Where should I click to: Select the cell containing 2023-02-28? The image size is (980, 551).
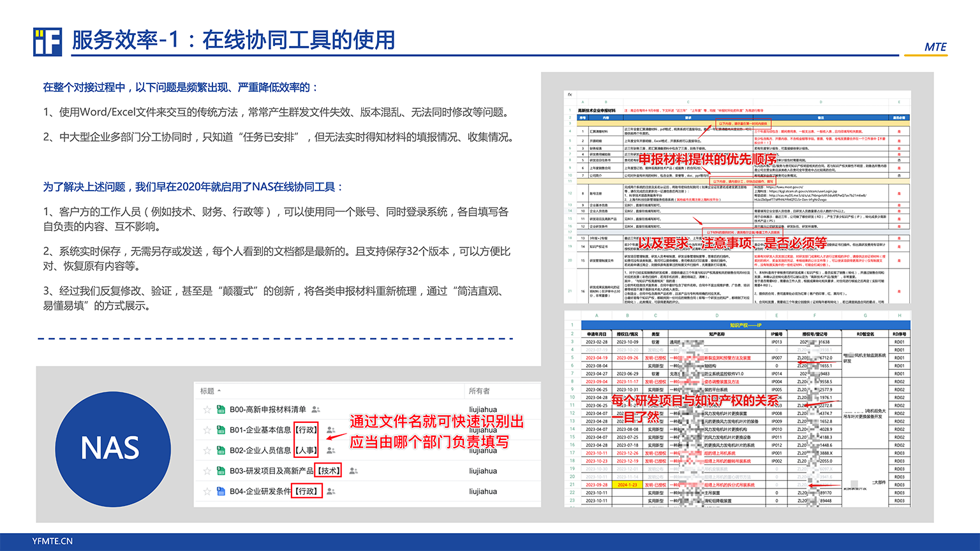pos(597,342)
